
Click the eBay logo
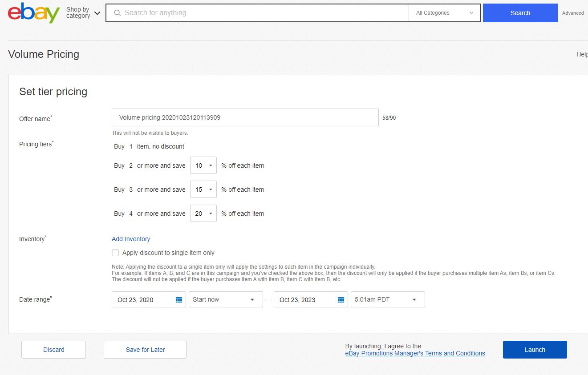point(34,13)
